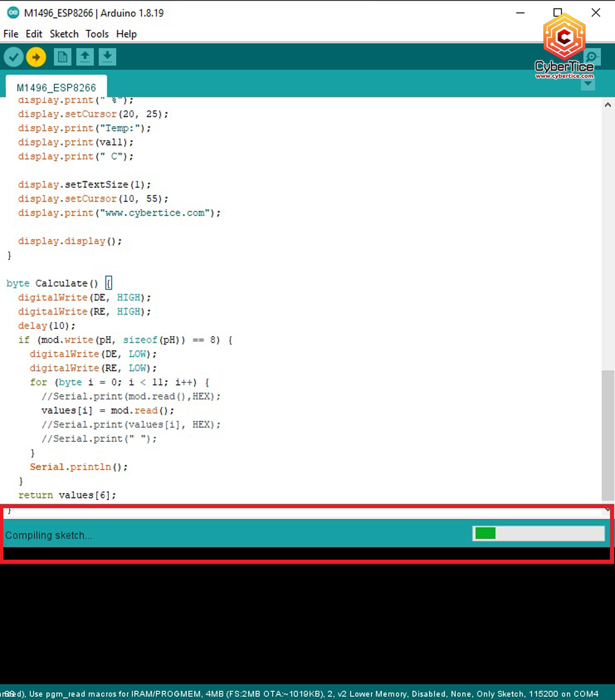Screen dimensions: 615x700
Task: Click the compile progress bar
Action: (538, 533)
